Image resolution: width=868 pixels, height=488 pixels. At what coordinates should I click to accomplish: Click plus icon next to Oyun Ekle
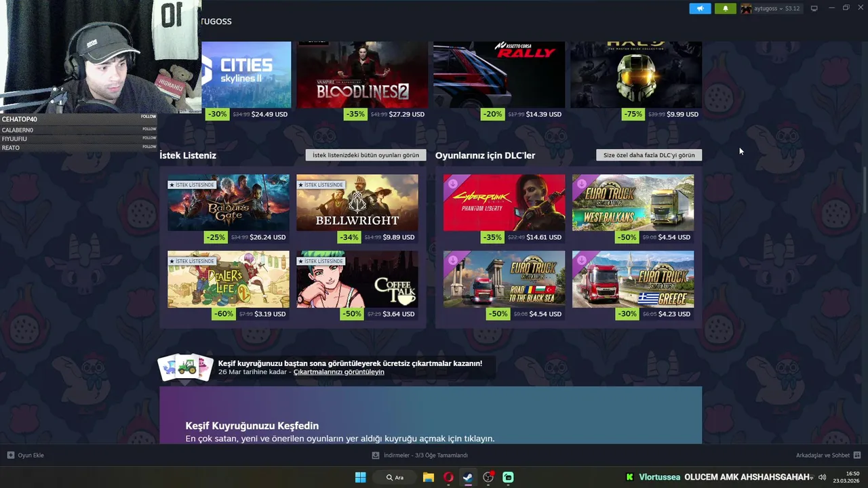tap(10, 455)
